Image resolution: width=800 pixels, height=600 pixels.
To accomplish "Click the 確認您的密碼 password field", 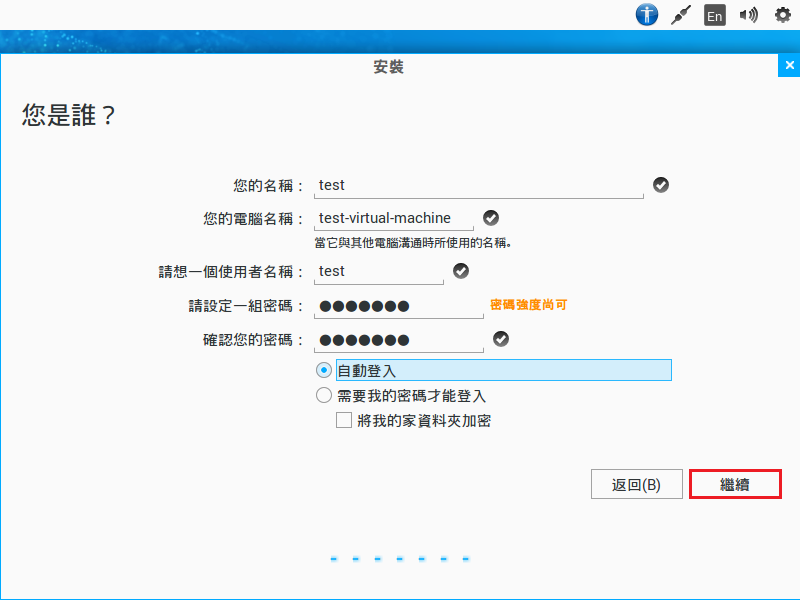I will pyautogui.click(x=398, y=340).
